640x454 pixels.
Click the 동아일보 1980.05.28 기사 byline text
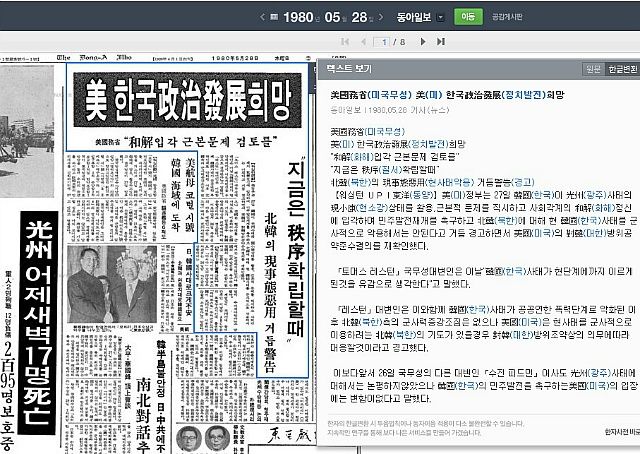click(389, 110)
